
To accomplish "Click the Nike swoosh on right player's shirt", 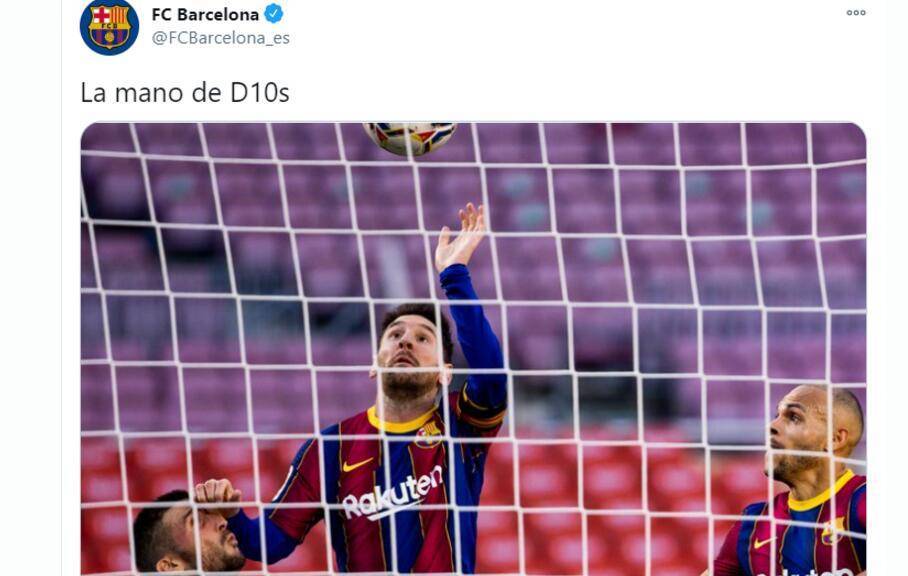I will click(764, 542).
